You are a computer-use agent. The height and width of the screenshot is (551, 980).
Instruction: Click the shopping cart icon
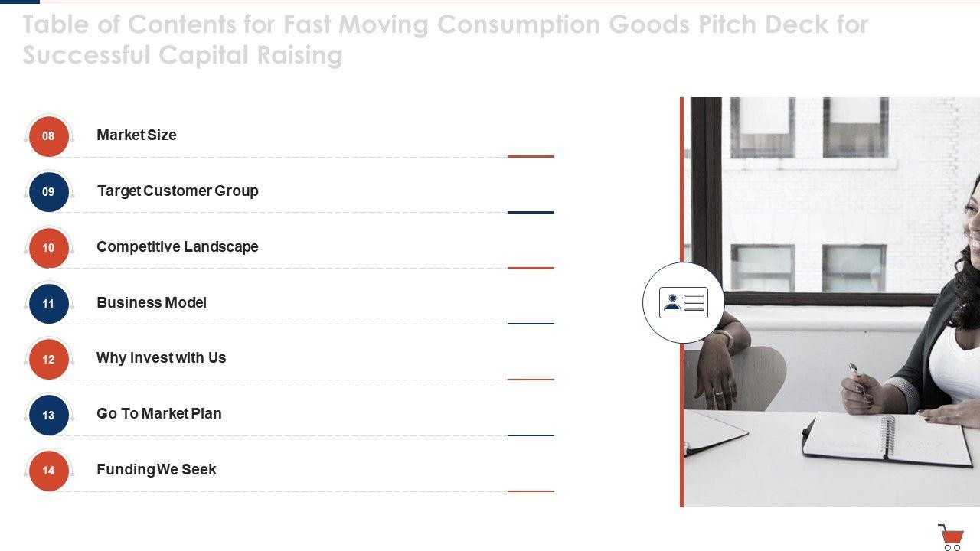tap(951, 536)
